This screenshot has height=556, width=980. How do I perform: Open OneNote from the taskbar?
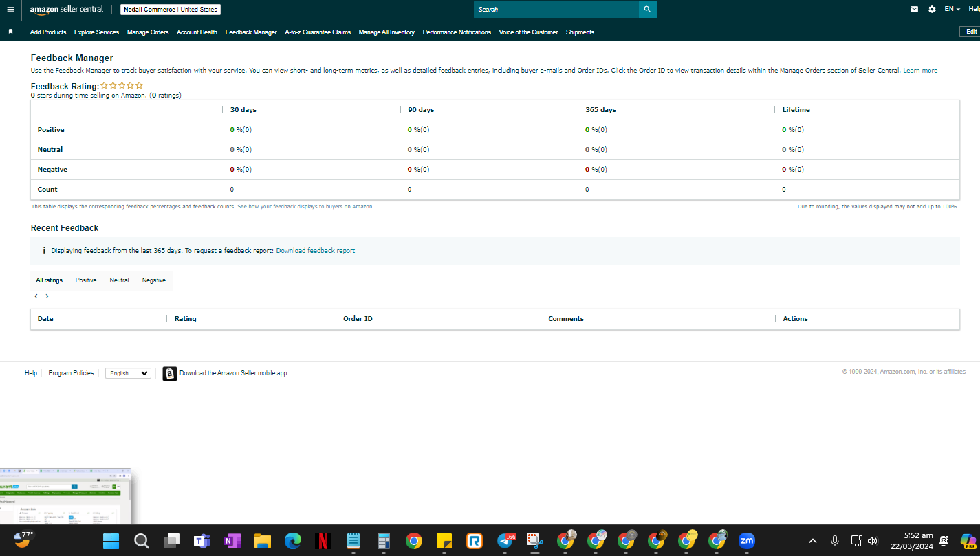click(232, 541)
